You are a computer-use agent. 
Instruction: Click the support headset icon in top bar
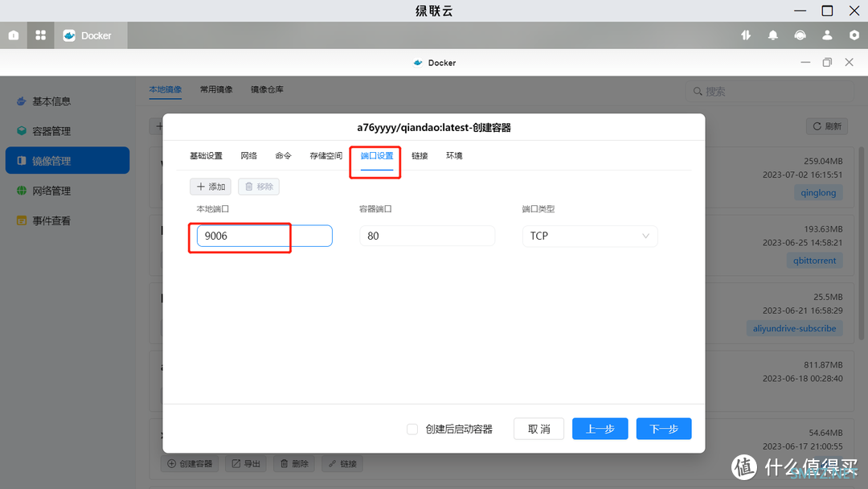point(800,35)
